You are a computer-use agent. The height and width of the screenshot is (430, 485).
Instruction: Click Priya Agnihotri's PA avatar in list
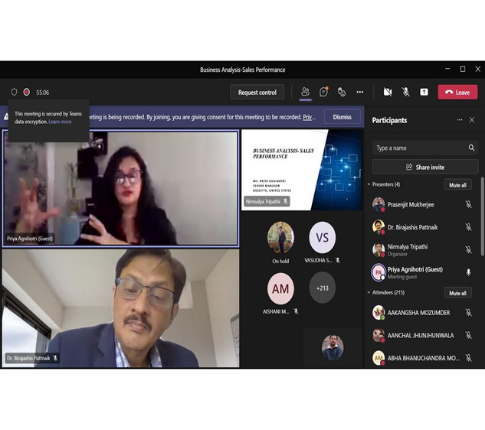click(379, 272)
